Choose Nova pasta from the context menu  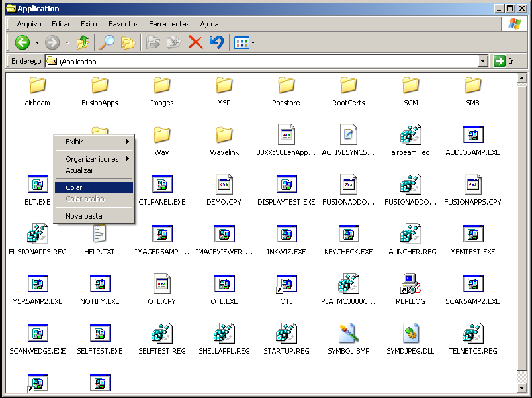[94, 216]
